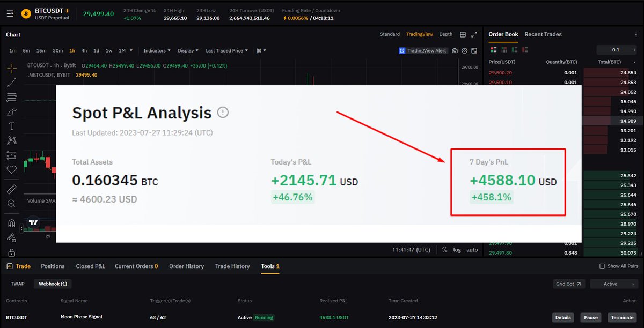Image resolution: width=644 pixels, height=328 pixels.
Task: Expand the chart panel with arrows icon
Action: click(474, 34)
